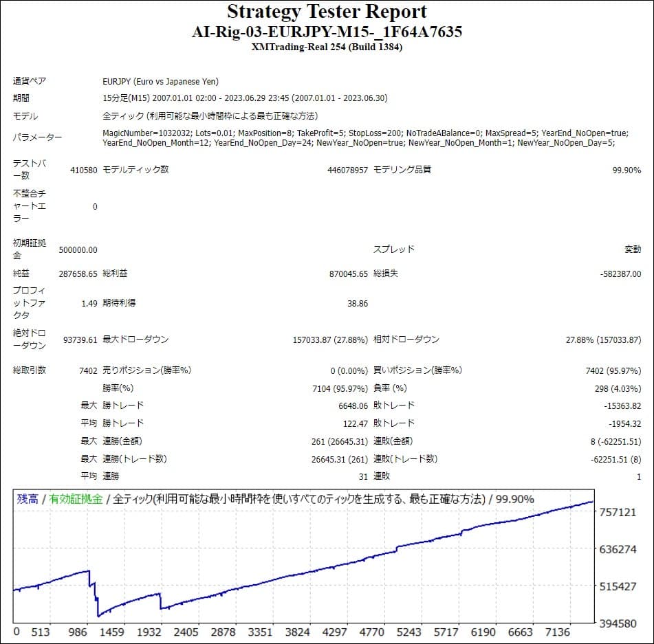Select the profit factor value 1.49
654x644 pixels.
(89, 303)
